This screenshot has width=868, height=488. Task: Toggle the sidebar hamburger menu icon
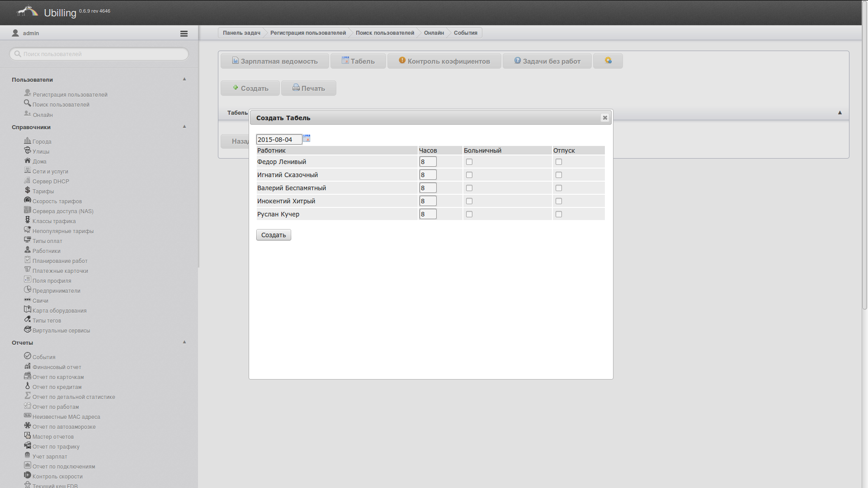(184, 33)
